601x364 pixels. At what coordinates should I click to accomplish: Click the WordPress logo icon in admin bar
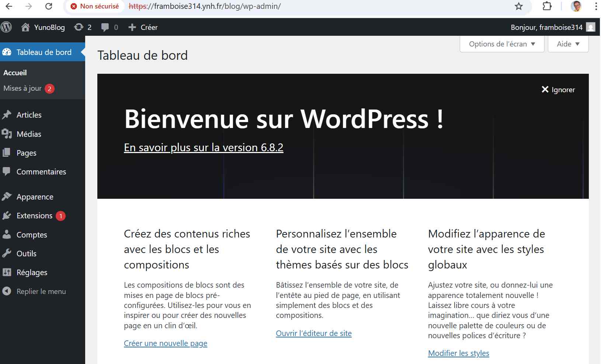tap(6, 27)
